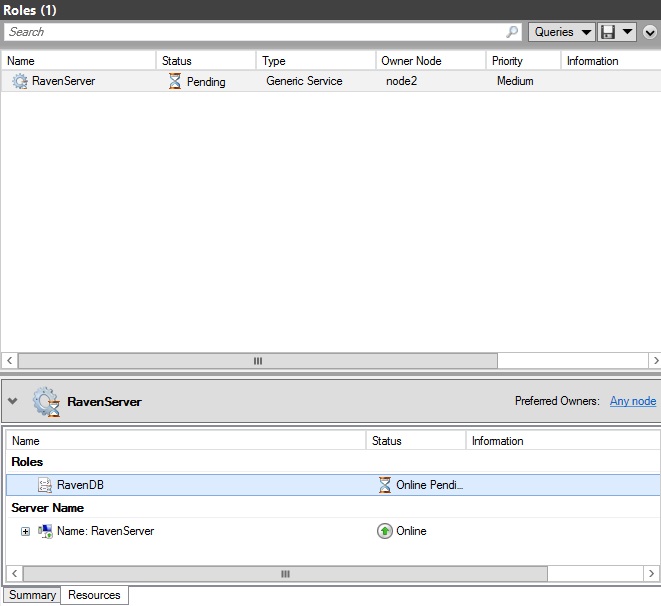Viewport: 661px width, 606px height.
Task: Sort roles by the Owner Node column header
Action: click(430, 61)
